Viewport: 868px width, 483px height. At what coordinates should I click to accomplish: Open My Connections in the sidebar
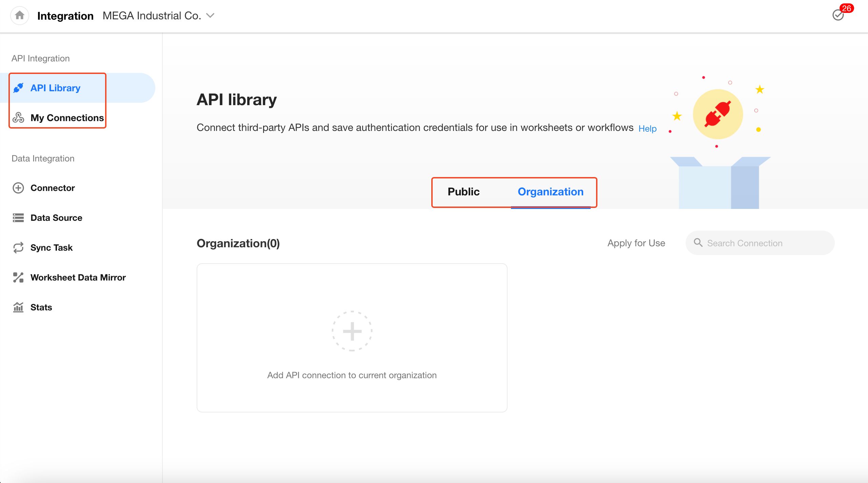coord(67,118)
